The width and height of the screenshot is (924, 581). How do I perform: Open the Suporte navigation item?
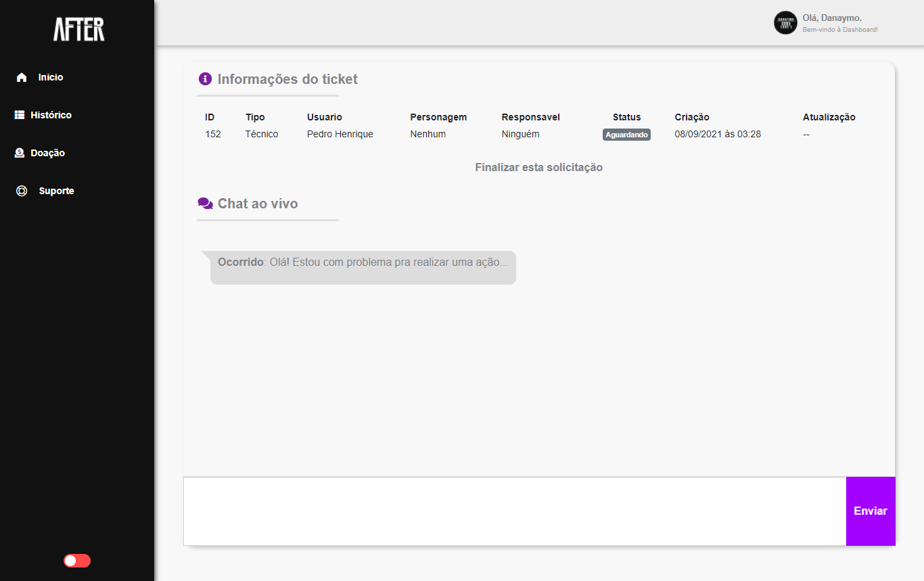coord(56,190)
